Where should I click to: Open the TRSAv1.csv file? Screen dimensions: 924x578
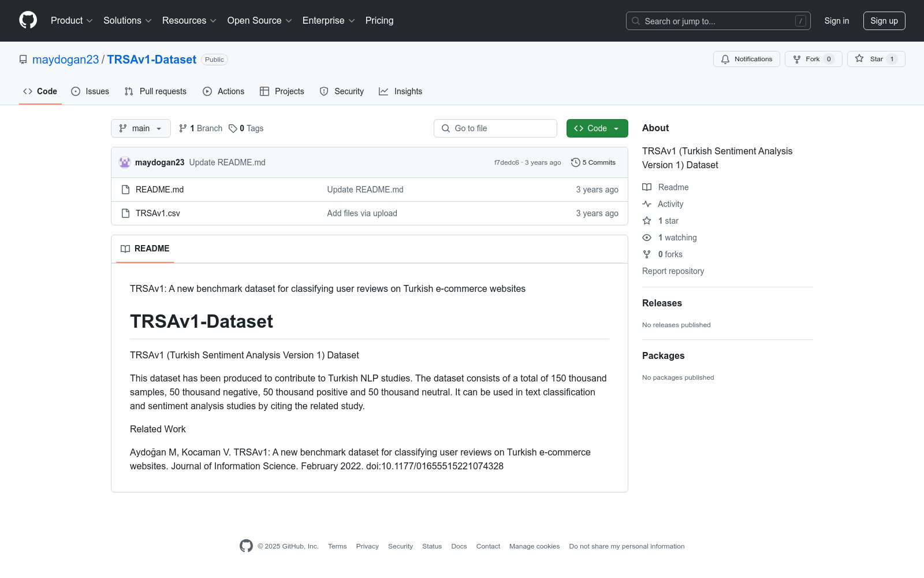tap(158, 213)
